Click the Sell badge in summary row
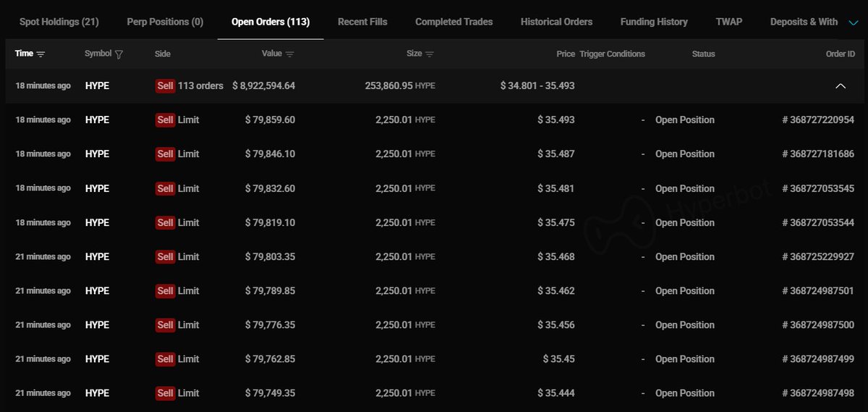 point(165,85)
